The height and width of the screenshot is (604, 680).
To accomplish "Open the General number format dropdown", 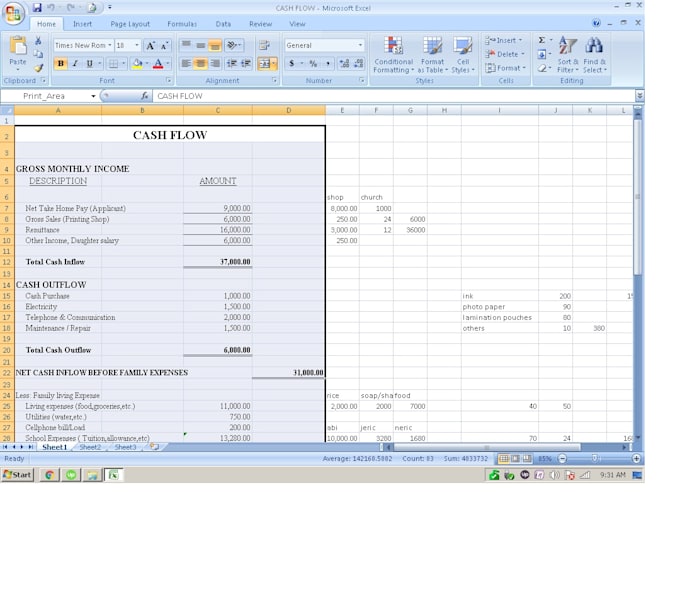I will pos(360,46).
